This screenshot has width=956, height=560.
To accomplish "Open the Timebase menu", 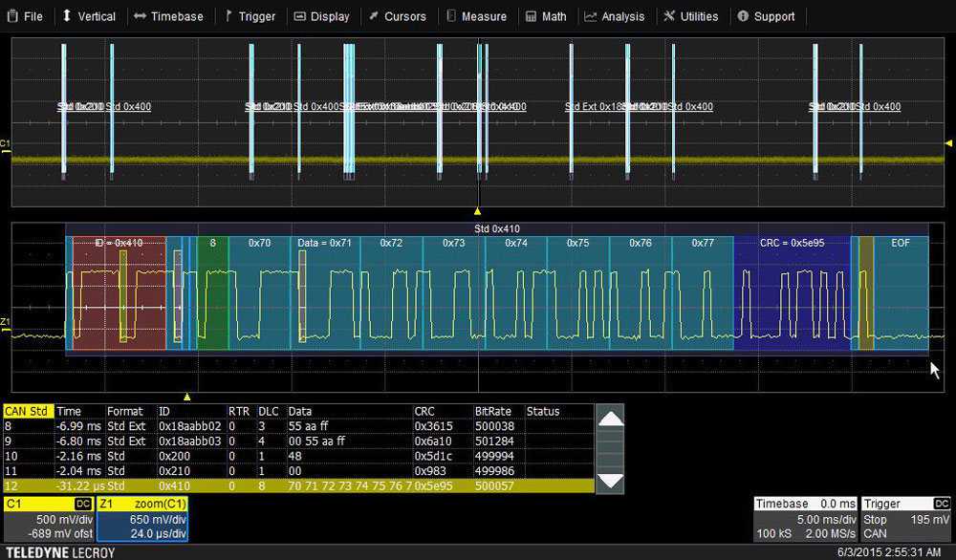I will 168,16.
